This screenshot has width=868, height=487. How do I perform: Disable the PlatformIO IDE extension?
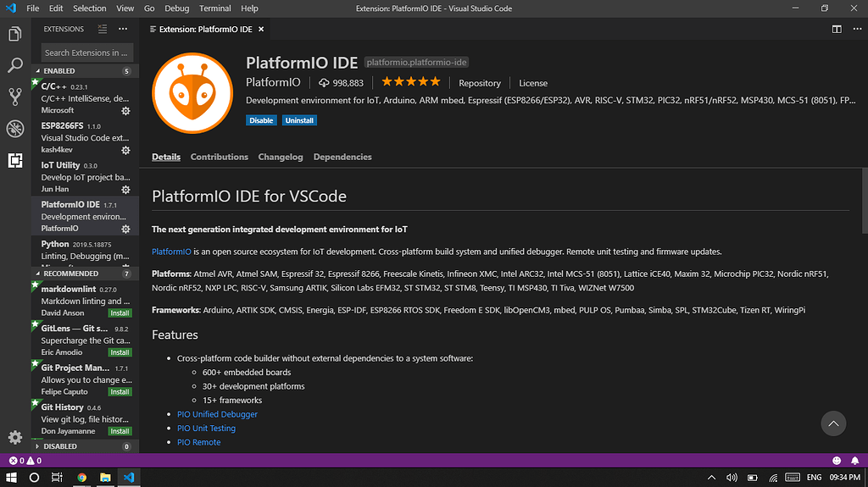pos(261,120)
